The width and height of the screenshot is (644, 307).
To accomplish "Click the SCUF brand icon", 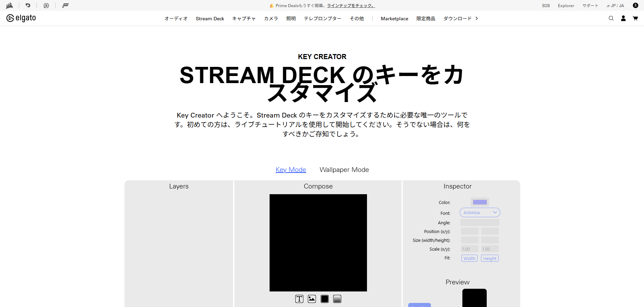I will 46,5.
